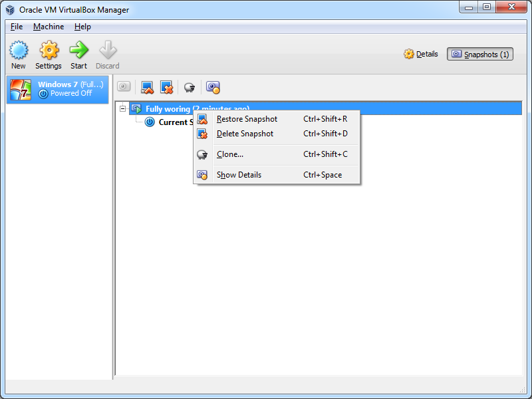Switch to the Details view button
Screen dimensions: 532x399
click(421, 54)
